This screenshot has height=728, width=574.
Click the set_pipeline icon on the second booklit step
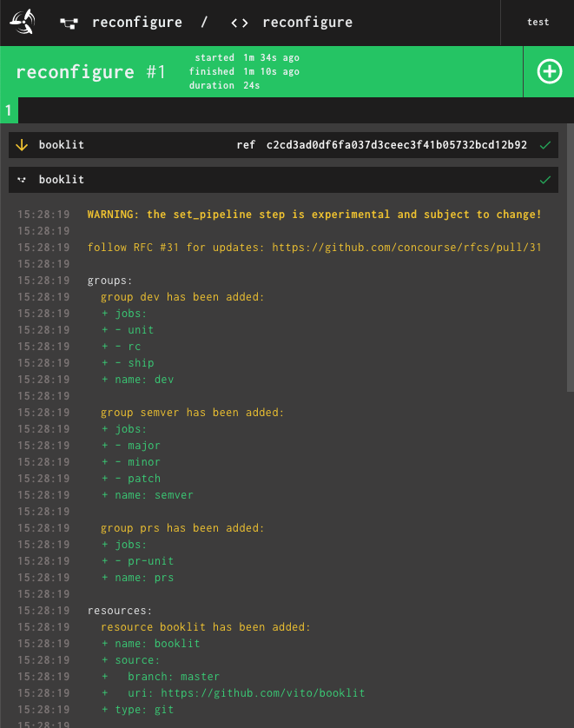click(21, 180)
